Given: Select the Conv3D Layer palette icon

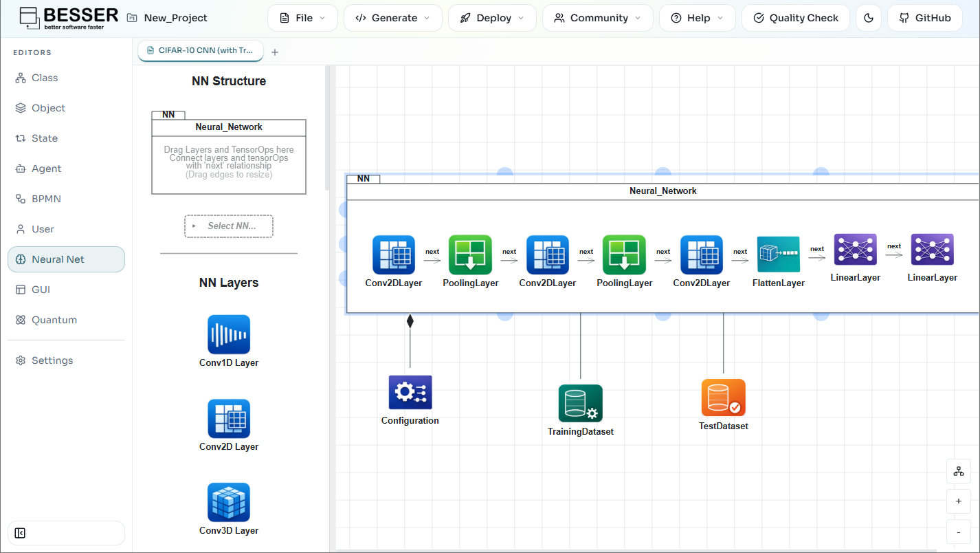Looking at the screenshot, I should click(x=229, y=502).
